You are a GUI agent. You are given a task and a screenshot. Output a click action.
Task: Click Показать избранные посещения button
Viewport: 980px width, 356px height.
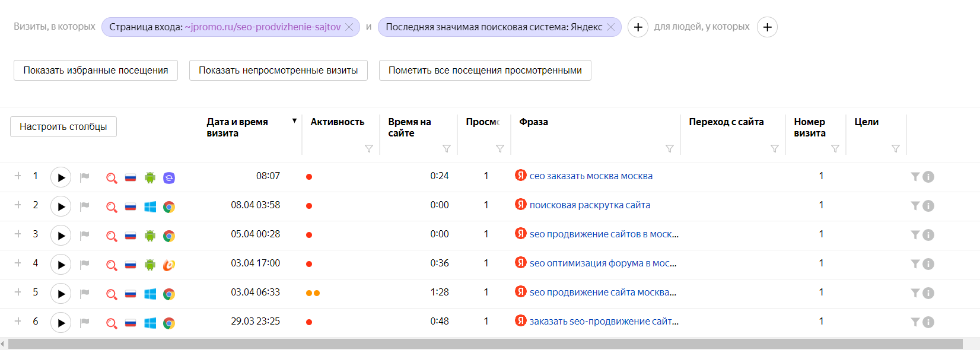click(x=96, y=70)
